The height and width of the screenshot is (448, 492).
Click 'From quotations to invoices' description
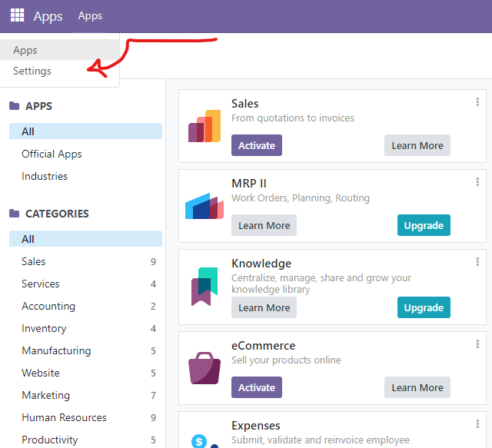click(293, 118)
